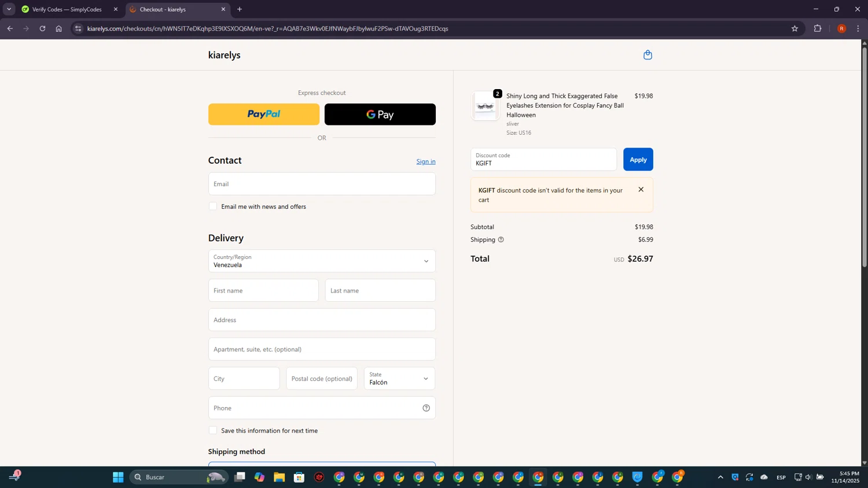The width and height of the screenshot is (868, 488).
Task: Reload the page with browser refresh icon
Action: pyautogui.click(x=42, y=28)
